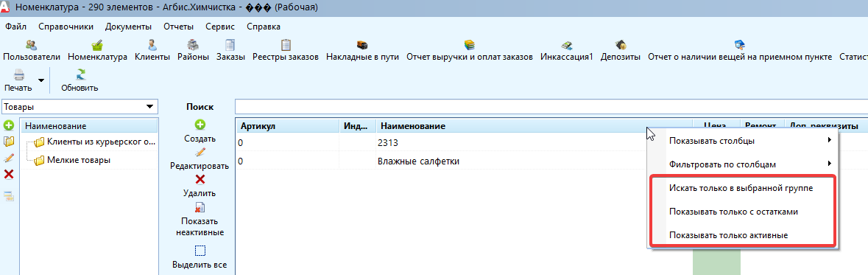Expand the Фильтровать по столбцам submenu
Image resolution: width=868 pixels, height=275 pixels.
point(743,164)
